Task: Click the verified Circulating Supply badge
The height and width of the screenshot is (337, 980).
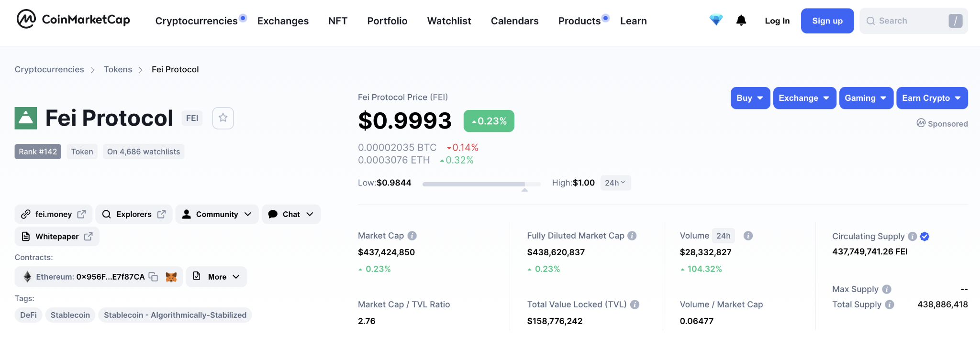Action: (924, 236)
